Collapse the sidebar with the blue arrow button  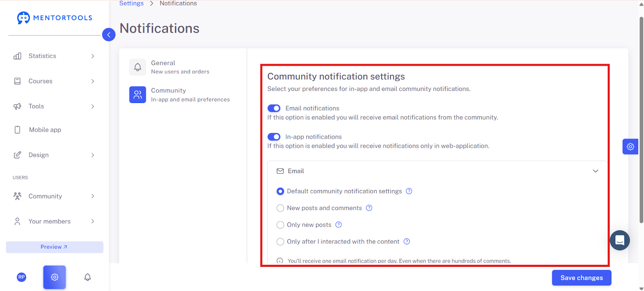pos(109,35)
